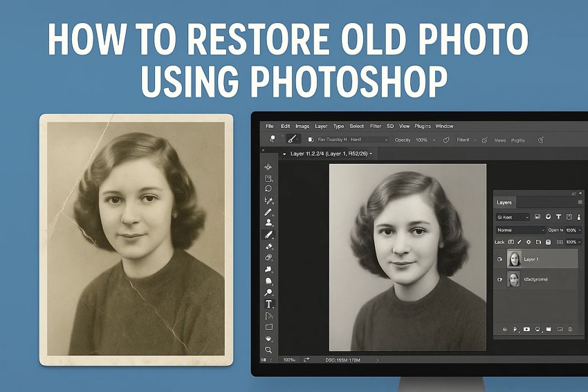588x392 pixels.
Task: Expand status bar info arrow
Action: coord(377,360)
